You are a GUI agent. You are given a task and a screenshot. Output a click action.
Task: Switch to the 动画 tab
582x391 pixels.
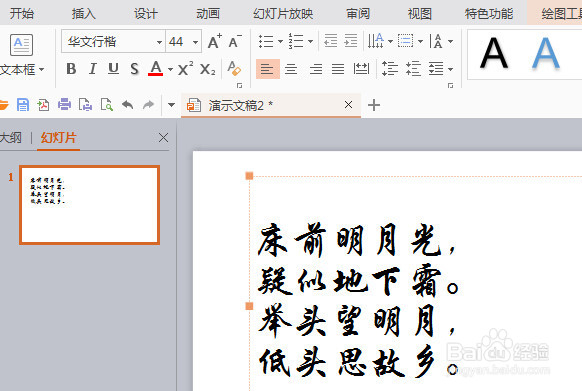[208, 14]
